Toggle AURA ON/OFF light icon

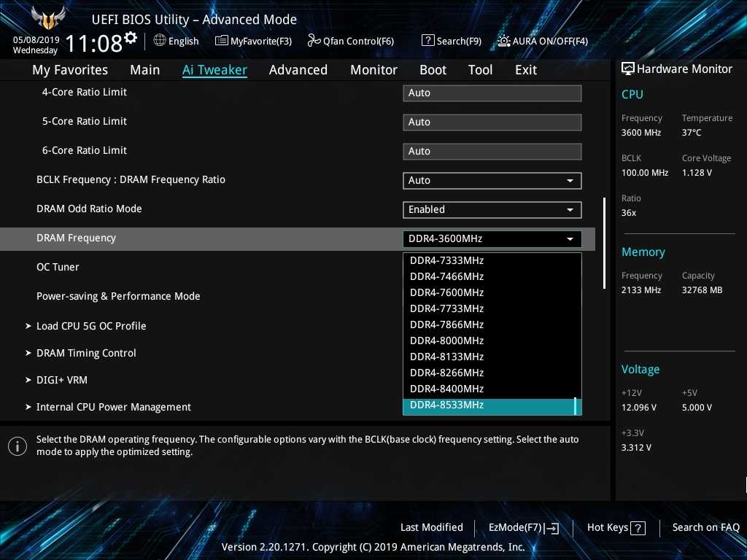pos(504,41)
